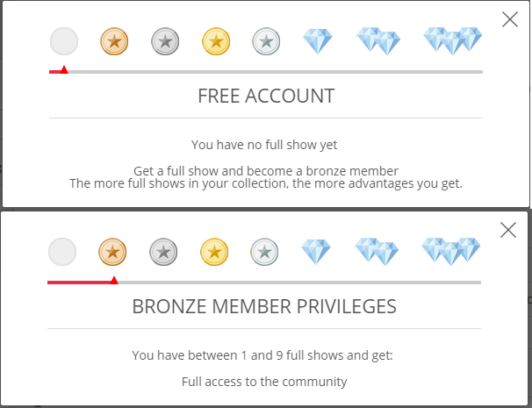
Task: Click the empty grey circle in Free Account panel
Action: pos(64,40)
